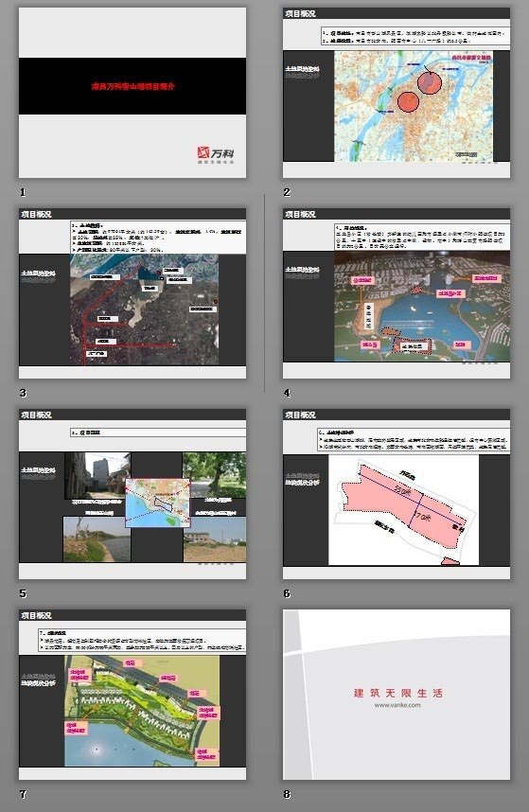
Task: Click the Vanke logo on slide 1
Action: [x=216, y=154]
